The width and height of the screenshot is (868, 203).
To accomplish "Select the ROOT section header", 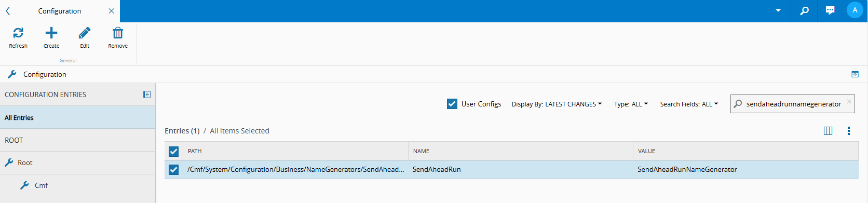I will point(78,140).
